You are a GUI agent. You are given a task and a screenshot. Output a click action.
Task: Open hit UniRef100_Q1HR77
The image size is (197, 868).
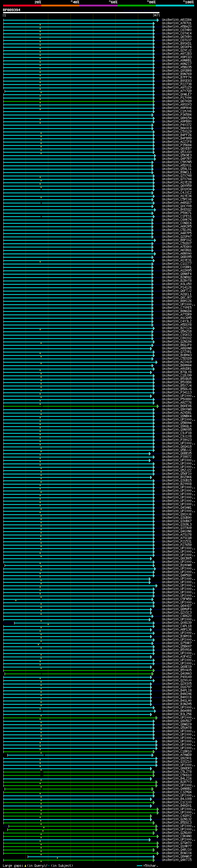coord(176,846)
